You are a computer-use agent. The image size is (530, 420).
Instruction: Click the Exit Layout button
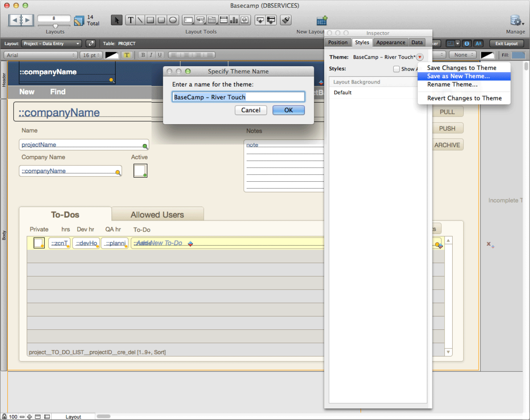(x=507, y=43)
